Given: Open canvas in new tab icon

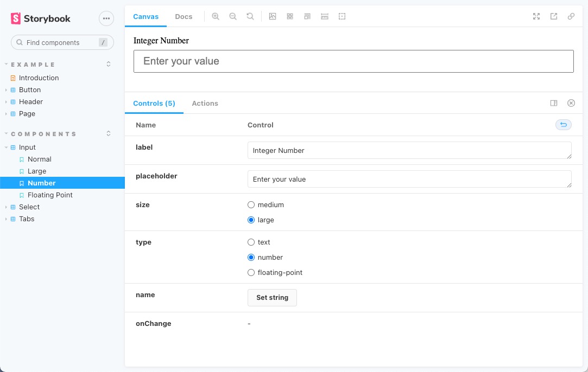Looking at the screenshot, I should [554, 16].
